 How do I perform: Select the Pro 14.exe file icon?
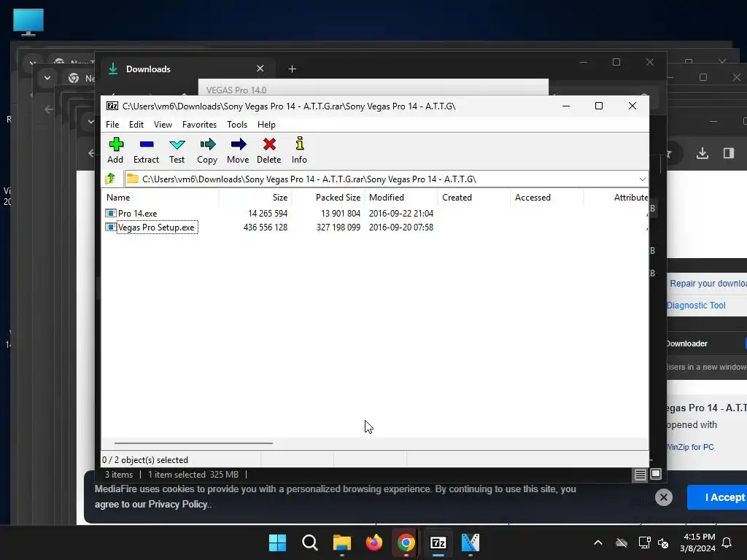(111, 214)
